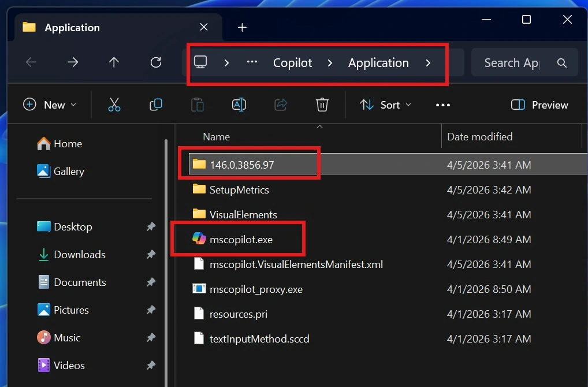Viewport: 588px width, 387px height.
Task: Expand the New item dropdown
Action: [51, 105]
